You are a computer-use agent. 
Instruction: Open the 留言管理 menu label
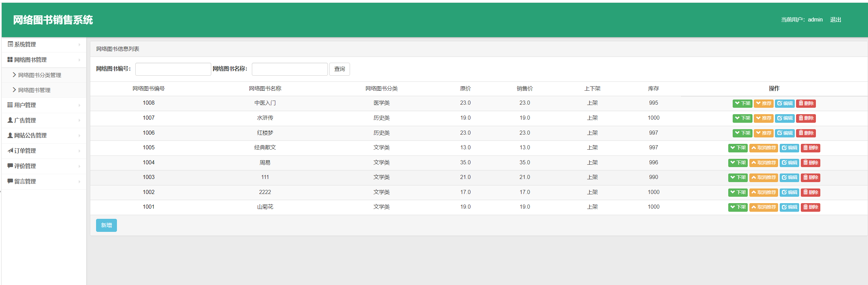(25, 181)
